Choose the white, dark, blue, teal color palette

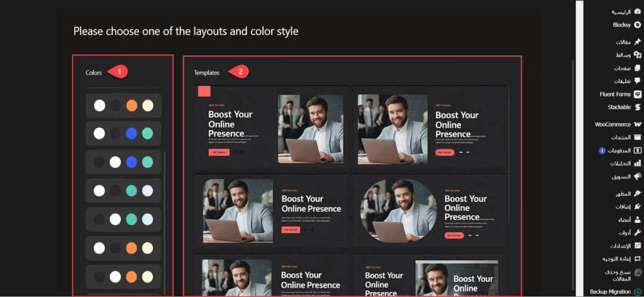pyautogui.click(x=123, y=133)
